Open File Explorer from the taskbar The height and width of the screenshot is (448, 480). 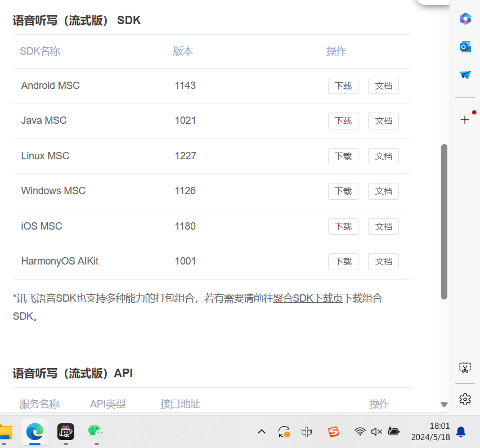click(x=6, y=432)
